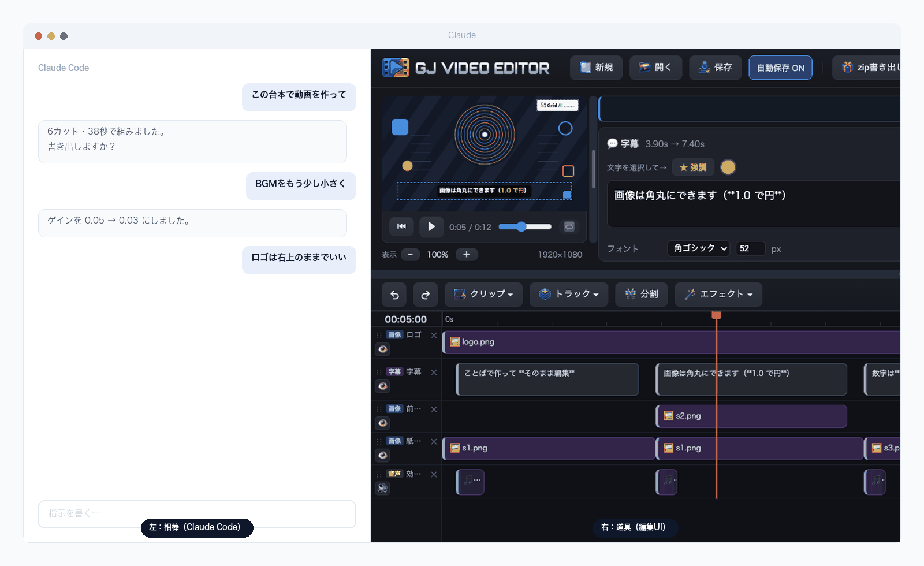This screenshot has width=924, height=566.
Task: Click the subtitle resize handle in preview
Action: [567, 195]
